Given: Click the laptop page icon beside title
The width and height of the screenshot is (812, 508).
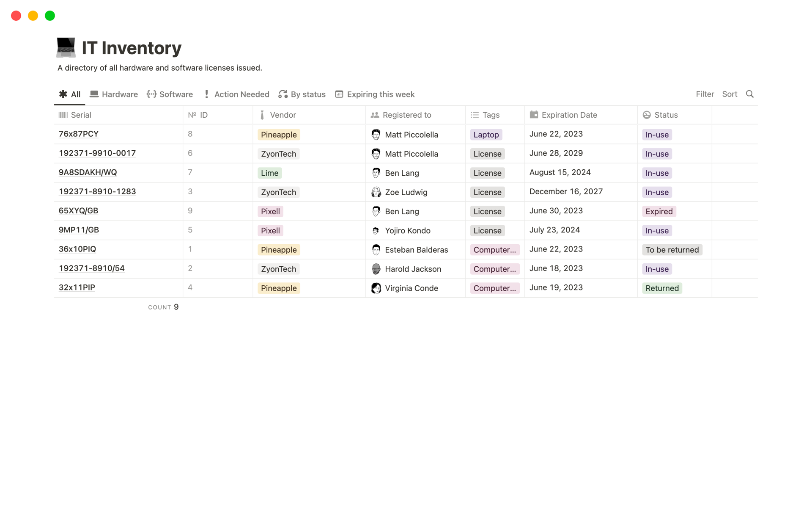Looking at the screenshot, I should click(x=66, y=47).
